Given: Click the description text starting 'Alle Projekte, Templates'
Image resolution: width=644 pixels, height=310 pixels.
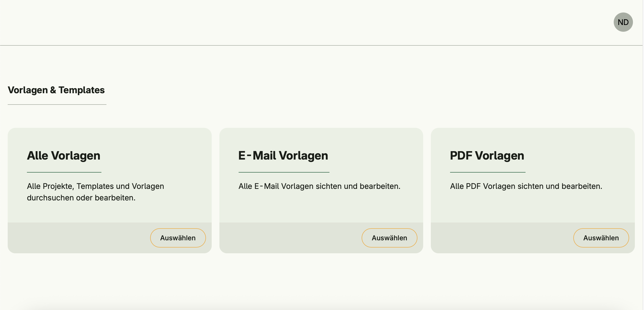Looking at the screenshot, I should [x=95, y=192].
